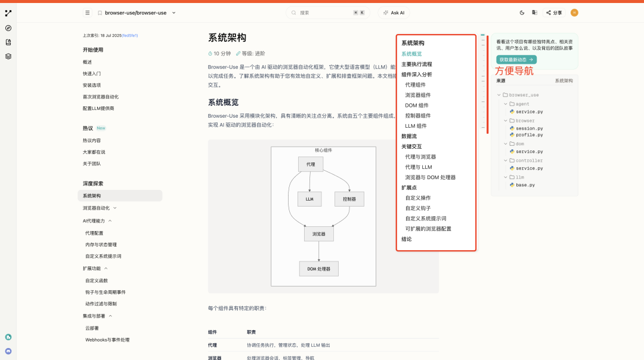This screenshot has width=644, height=360.
Task: Jump to 结论 in the outline
Action: 406,239
